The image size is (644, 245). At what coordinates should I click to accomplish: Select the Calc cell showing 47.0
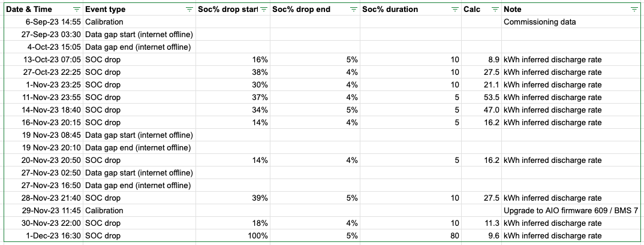pyautogui.click(x=482, y=110)
